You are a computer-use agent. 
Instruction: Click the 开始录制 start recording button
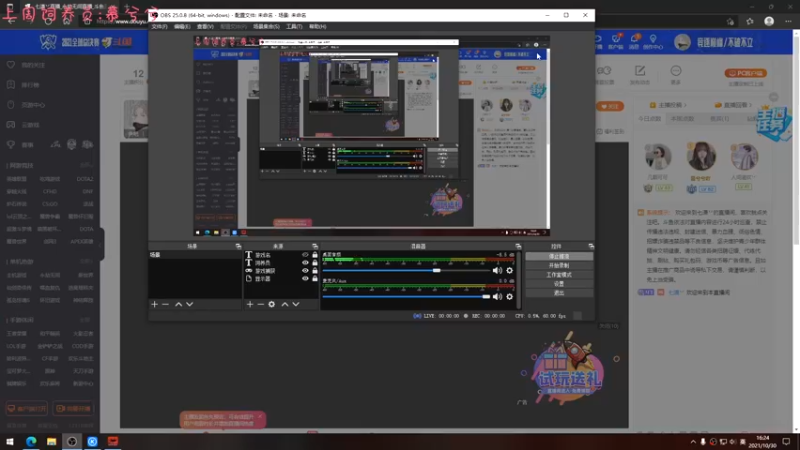pyautogui.click(x=559, y=266)
